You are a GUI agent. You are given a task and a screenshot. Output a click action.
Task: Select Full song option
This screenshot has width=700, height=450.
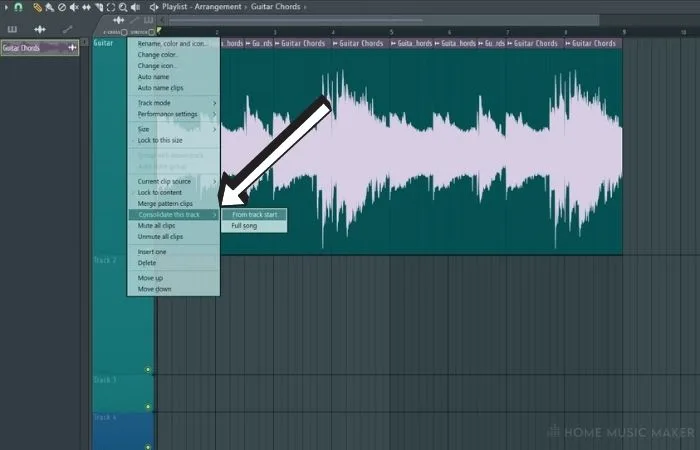coord(254,226)
